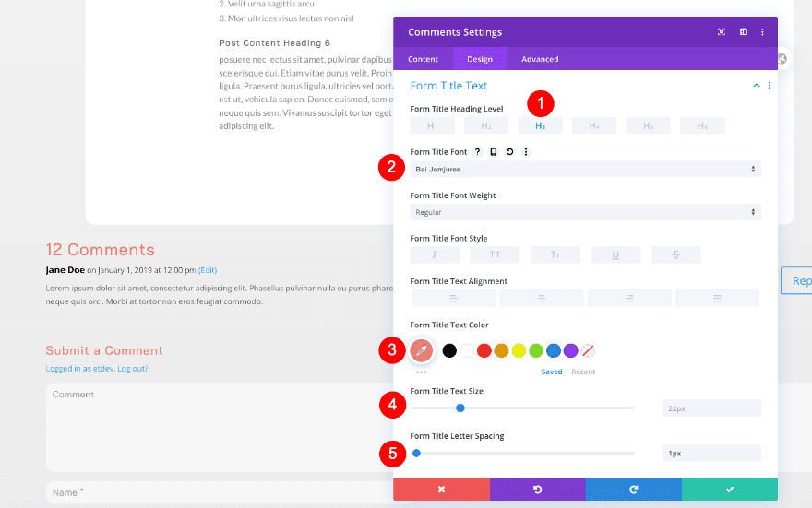
Task: Select H1 heading level
Action: 433,125
